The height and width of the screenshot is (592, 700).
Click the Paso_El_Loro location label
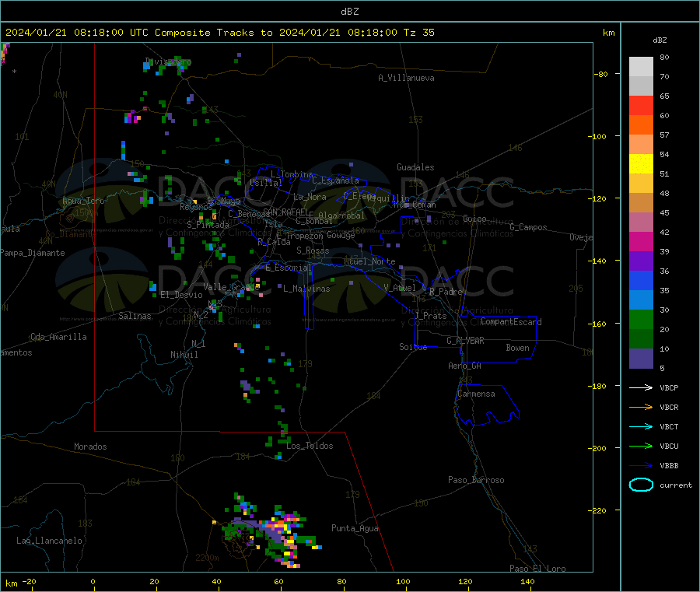click(x=537, y=569)
